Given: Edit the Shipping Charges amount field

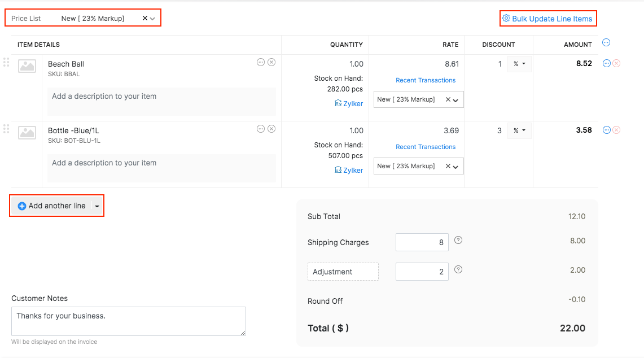Looking at the screenshot, I should pyautogui.click(x=422, y=241).
